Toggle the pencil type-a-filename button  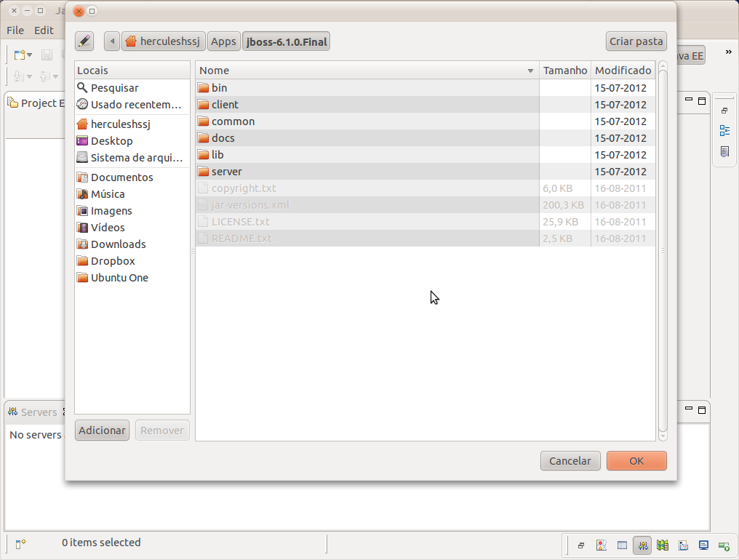click(x=84, y=41)
